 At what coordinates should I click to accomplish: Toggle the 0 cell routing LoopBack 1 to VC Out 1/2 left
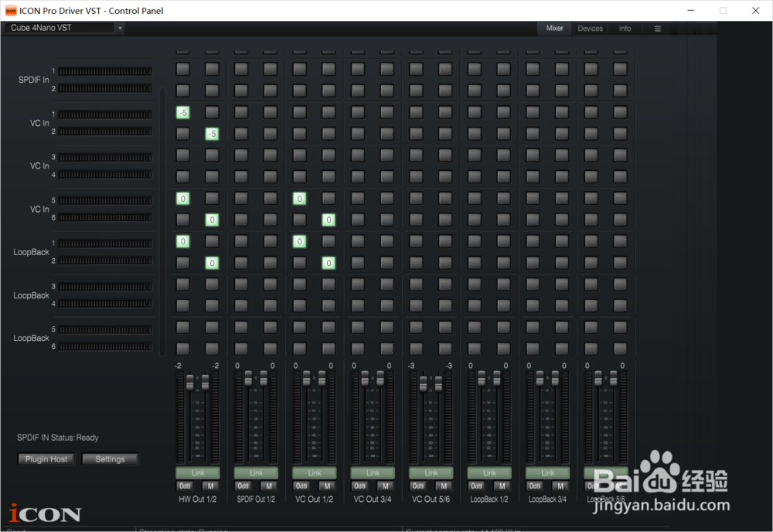[x=299, y=241]
